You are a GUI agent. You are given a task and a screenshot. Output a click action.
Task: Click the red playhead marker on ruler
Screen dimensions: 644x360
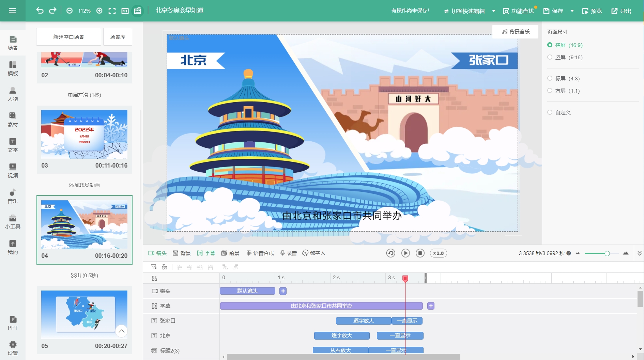(x=405, y=279)
